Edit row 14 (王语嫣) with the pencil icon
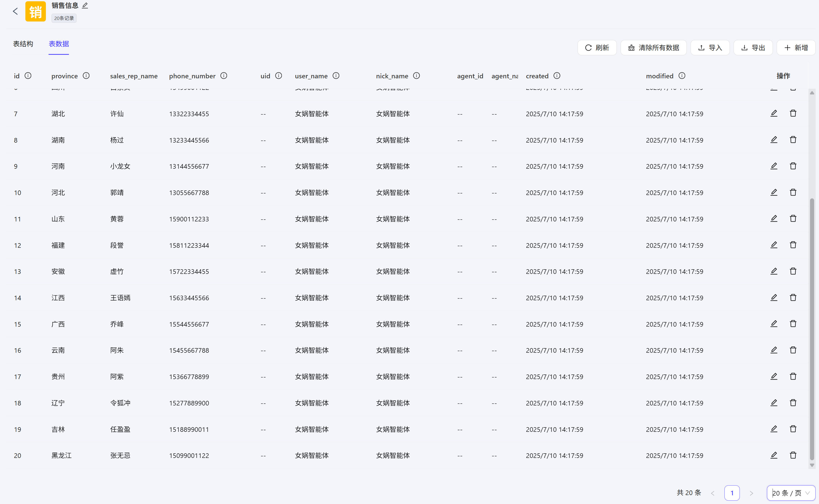This screenshot has width=819, height=504. [774, 297]
